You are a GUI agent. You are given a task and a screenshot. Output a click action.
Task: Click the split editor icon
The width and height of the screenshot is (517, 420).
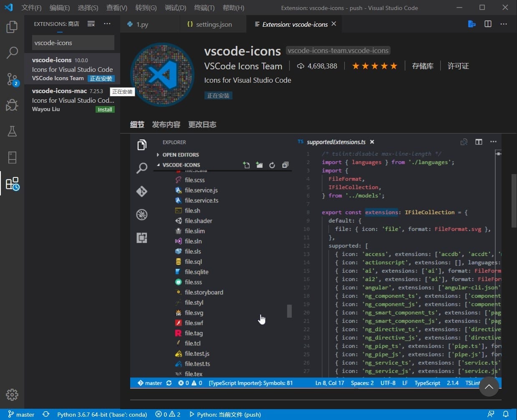(x=488, y=24)
